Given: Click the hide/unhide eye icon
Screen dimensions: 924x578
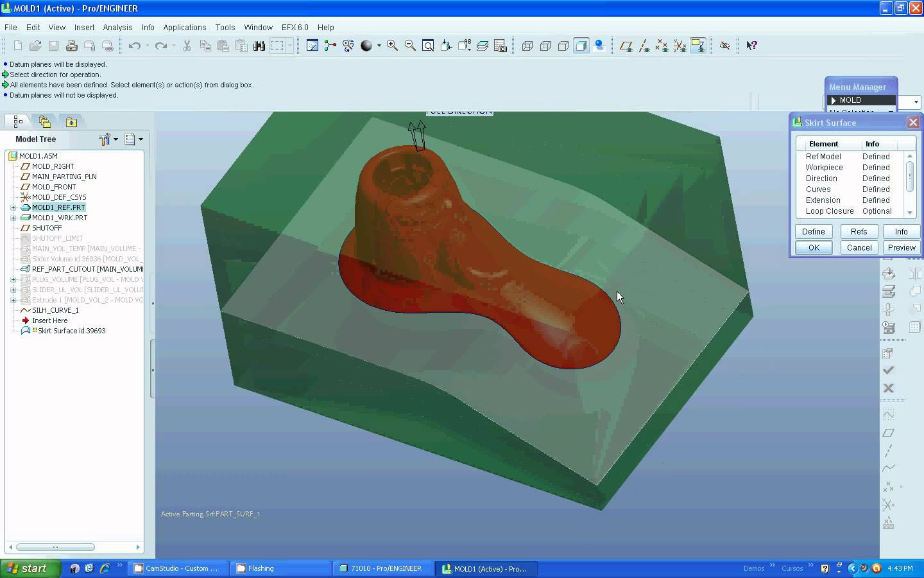Looking at the screenshot, I should click(725, 46).
